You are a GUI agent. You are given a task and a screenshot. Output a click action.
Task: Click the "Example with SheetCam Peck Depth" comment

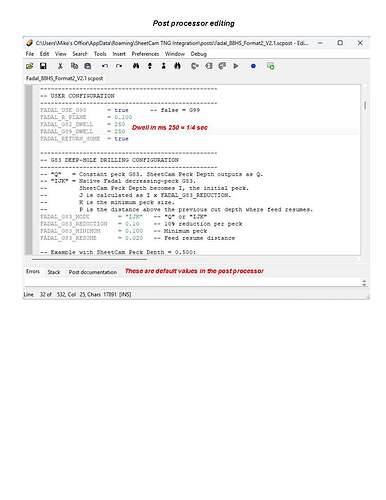click(118, 252)
